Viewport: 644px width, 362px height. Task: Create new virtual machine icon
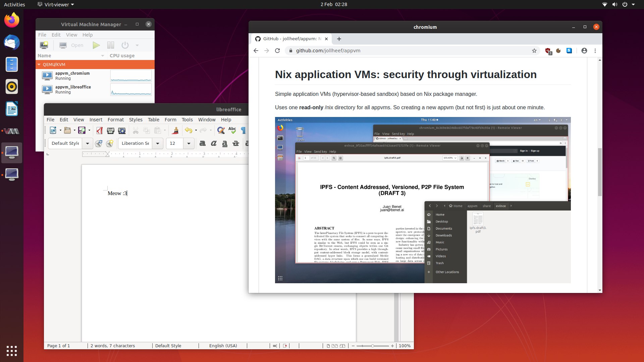[x=44, y=45]
